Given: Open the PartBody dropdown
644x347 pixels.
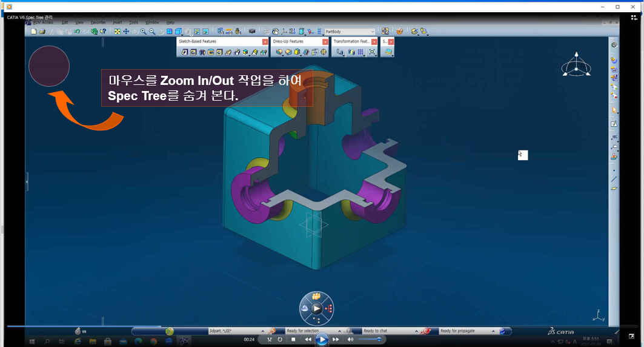Looking at the screenshot, I should coord(372,32).
